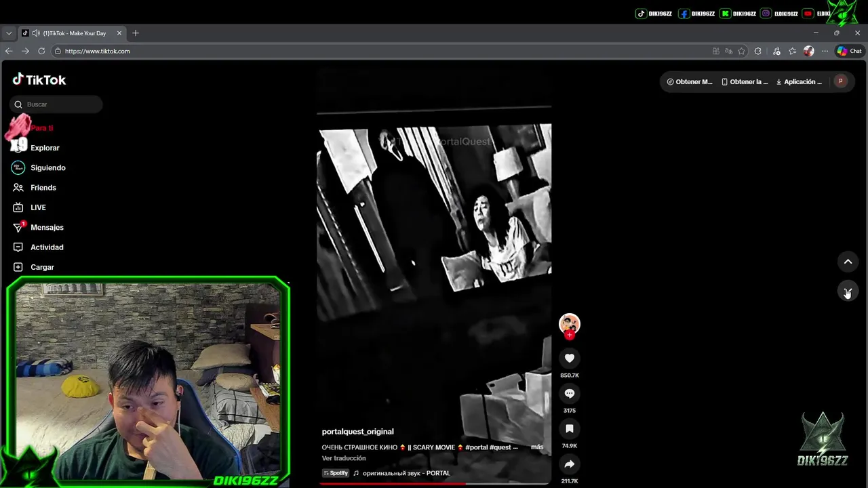The image size is (868, 488).
Task: Click the 211.7K shares count
Action: 570,481
